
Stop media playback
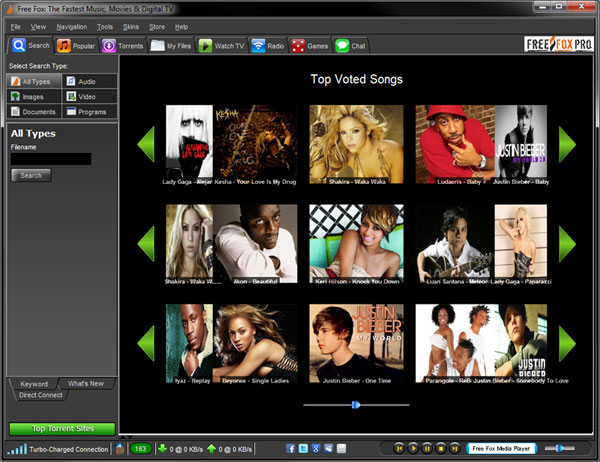440,448
